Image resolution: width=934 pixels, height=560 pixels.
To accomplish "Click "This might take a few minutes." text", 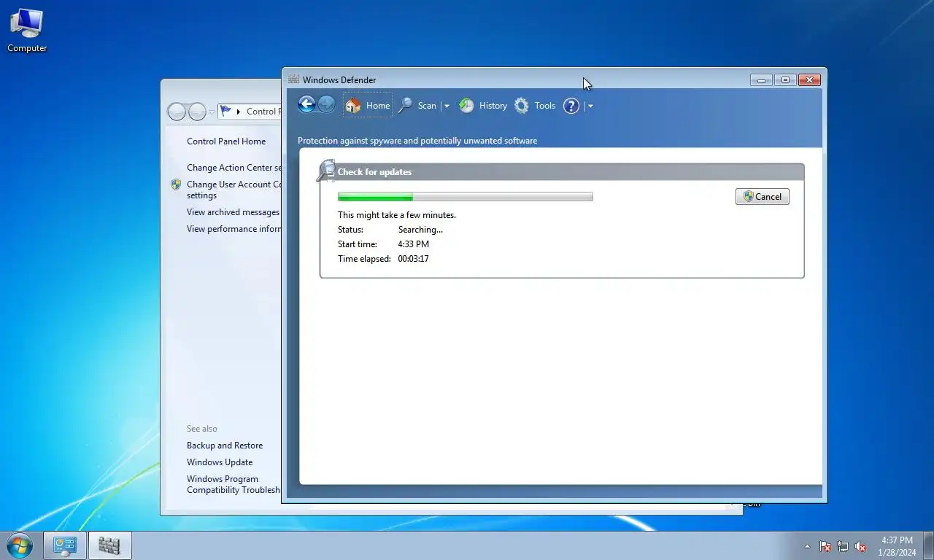I will (x=397, y=215).
